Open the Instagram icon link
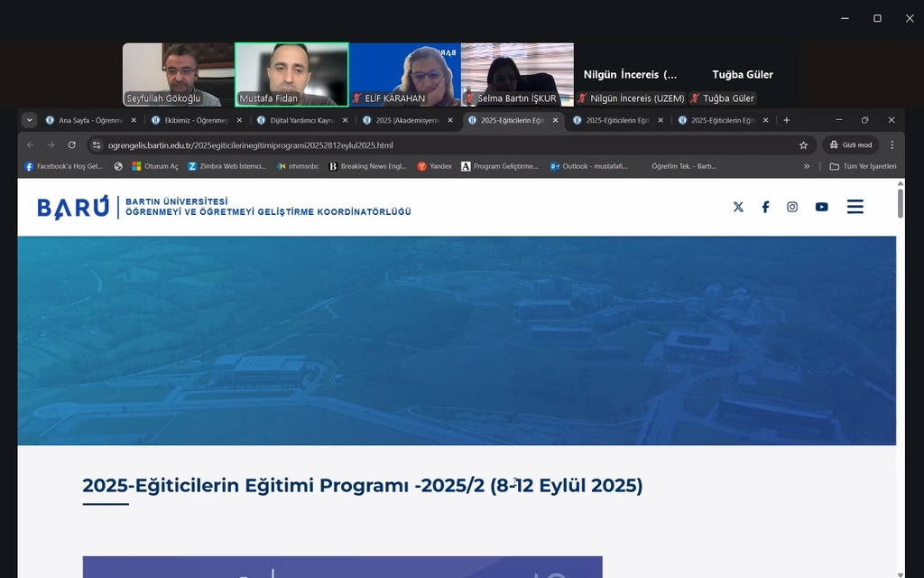 [x=792, y=207]
